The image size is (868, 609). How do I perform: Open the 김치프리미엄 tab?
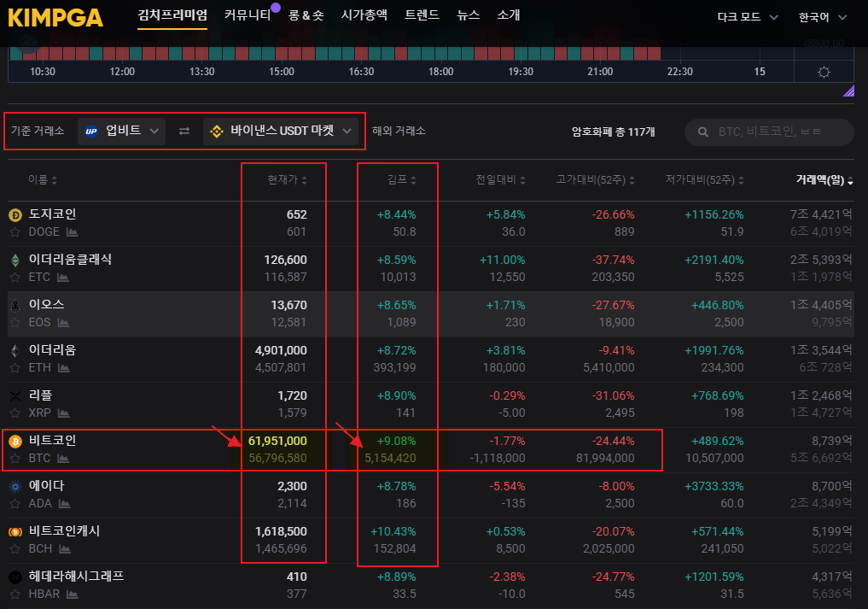point(172,15)
